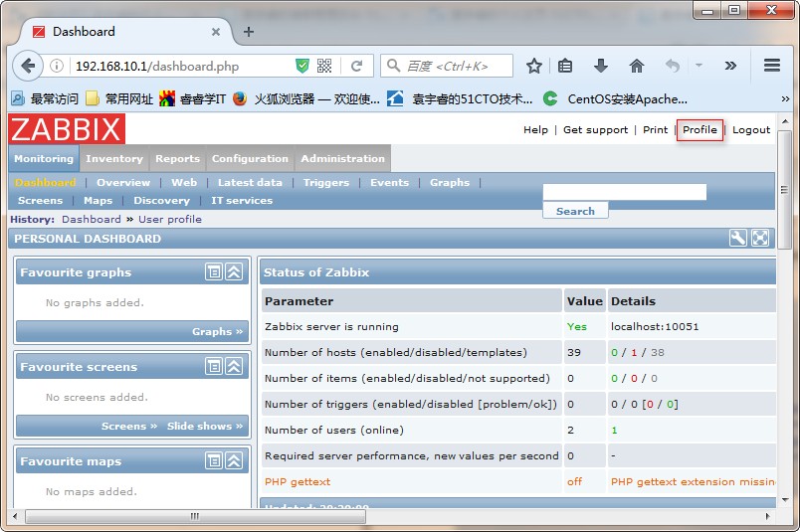Viewport: 800px width, 532px height.
Task: Show more toolbar tools via double chevron
Action: point(730,66)
